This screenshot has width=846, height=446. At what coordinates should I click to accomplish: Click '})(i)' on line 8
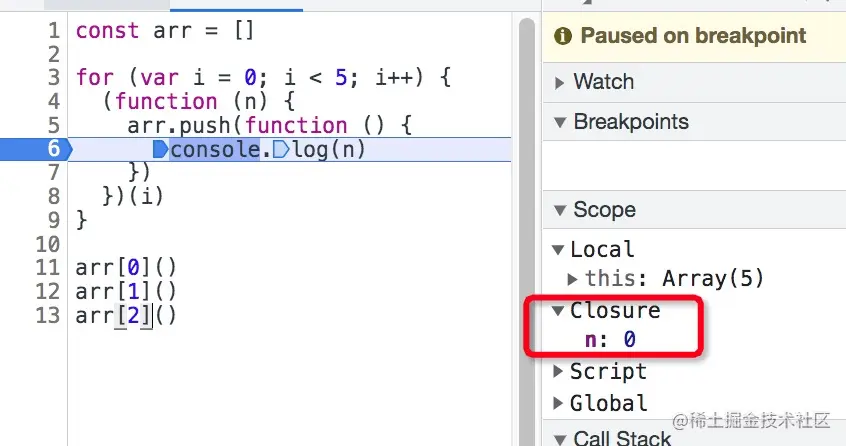133,196
